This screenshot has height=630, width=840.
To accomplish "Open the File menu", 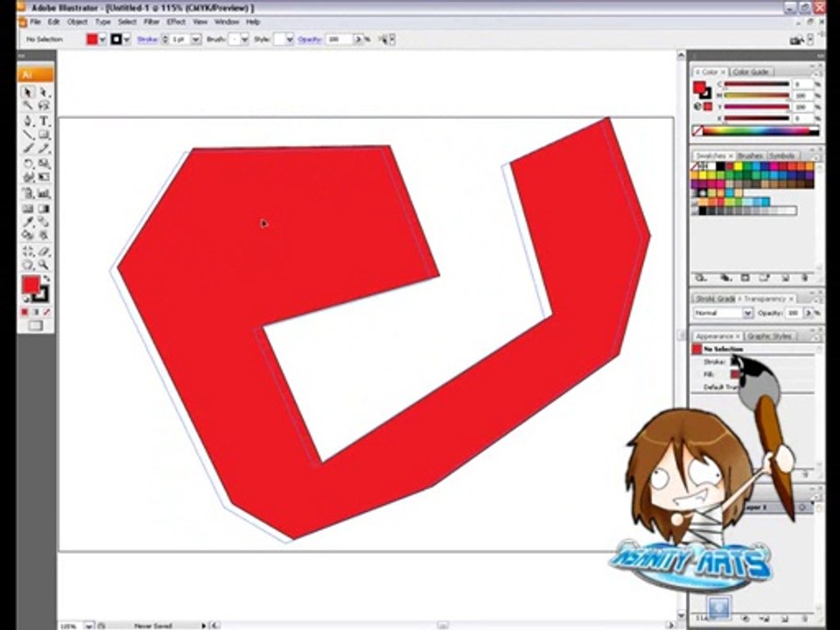I will 35,22.
